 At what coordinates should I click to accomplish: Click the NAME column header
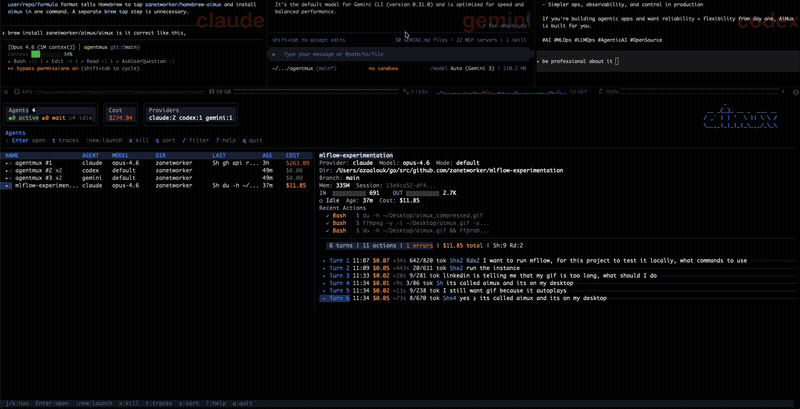[x=12, y=155]
